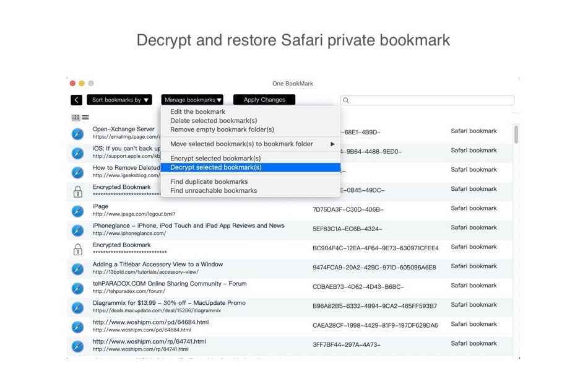
Task: Select Safari icon of Titlebar Accessory View bookmark
Action: (x=77, y=269)
